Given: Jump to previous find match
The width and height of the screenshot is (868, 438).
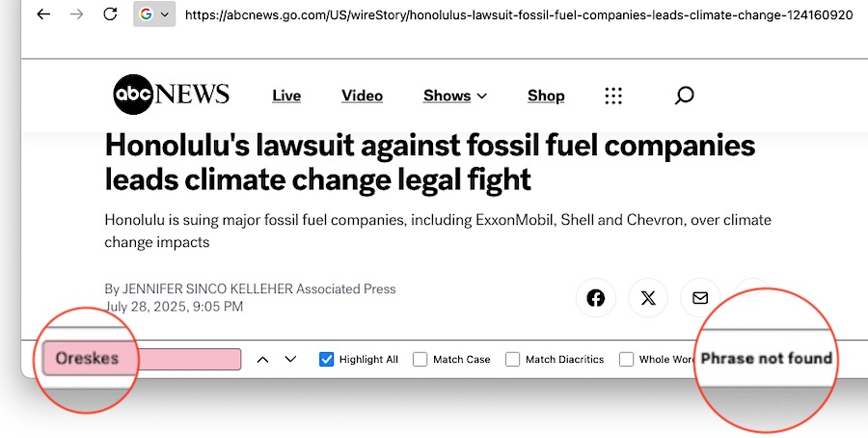Looking at the screenshot, I should coord(262,360).
